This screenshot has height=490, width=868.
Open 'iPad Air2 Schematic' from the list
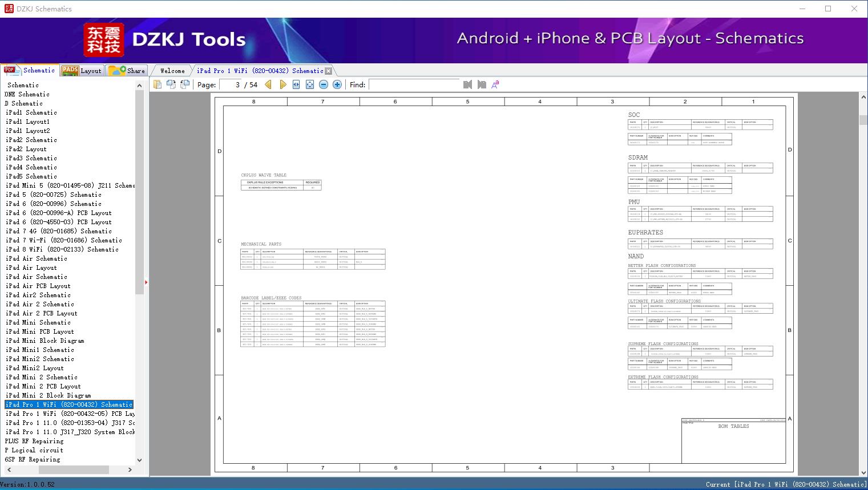(x=38, y=295)
